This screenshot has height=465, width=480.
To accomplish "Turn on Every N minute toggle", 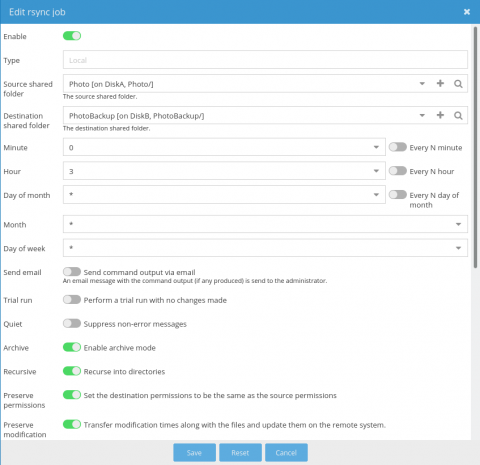I will click(x=398, y=147).
